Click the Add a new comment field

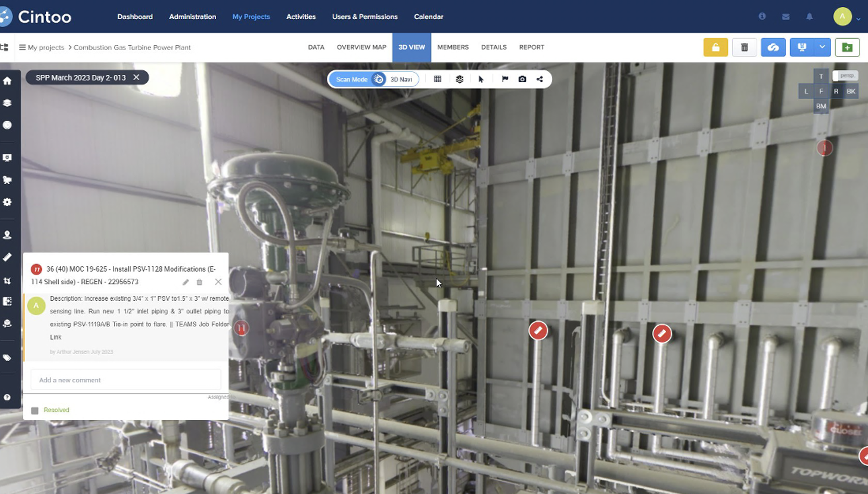[126, 380]
